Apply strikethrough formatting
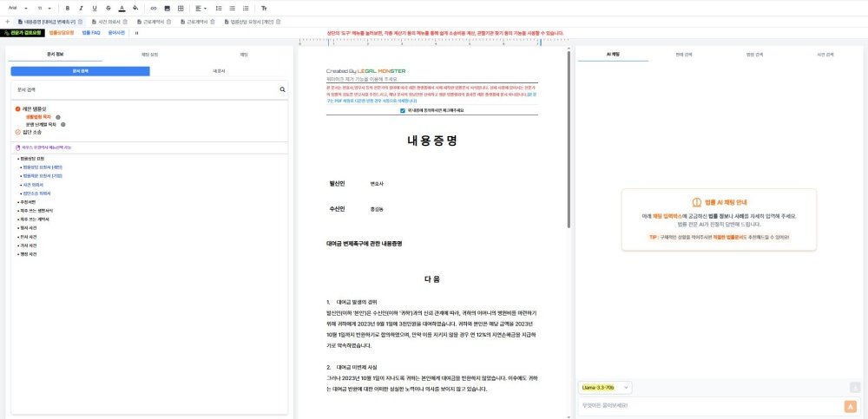The height and width of the screenshot is (419, 868). tap(107, 8)
